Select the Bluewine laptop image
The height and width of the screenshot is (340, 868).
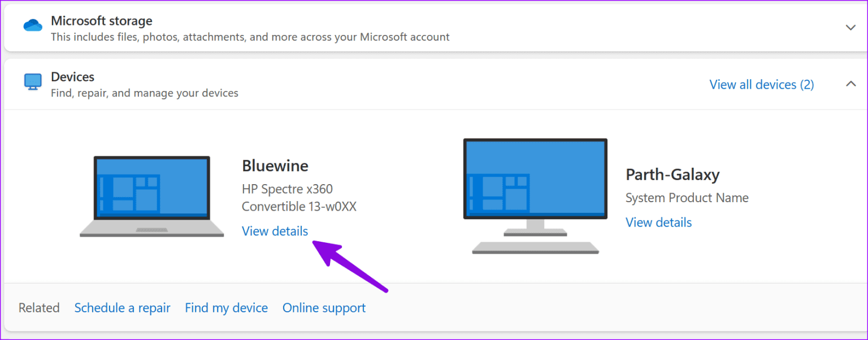(x=152, y=197)
